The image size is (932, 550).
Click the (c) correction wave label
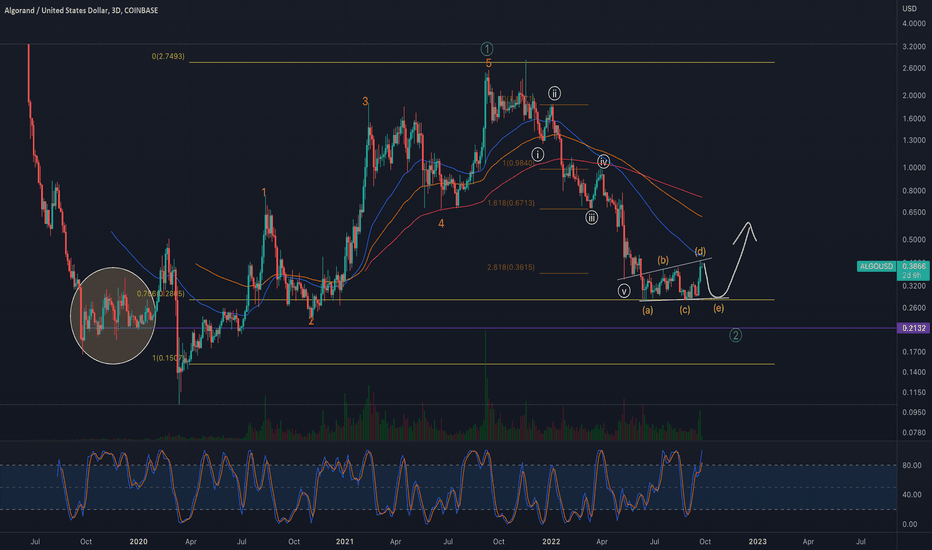click(x=685, y=310)
